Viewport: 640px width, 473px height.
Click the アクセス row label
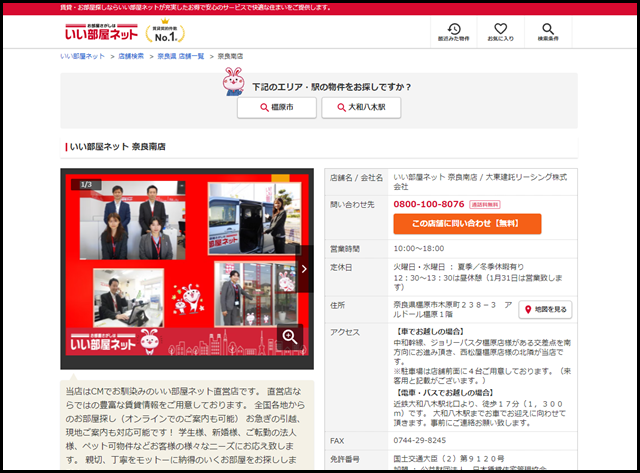click(345, 332)
